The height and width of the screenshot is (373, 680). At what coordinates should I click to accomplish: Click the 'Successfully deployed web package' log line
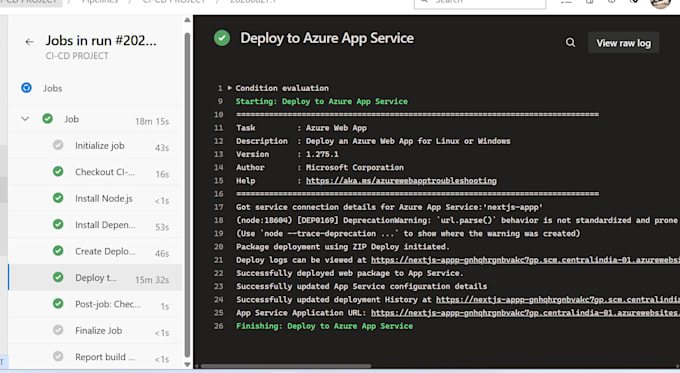coord(350,273)
